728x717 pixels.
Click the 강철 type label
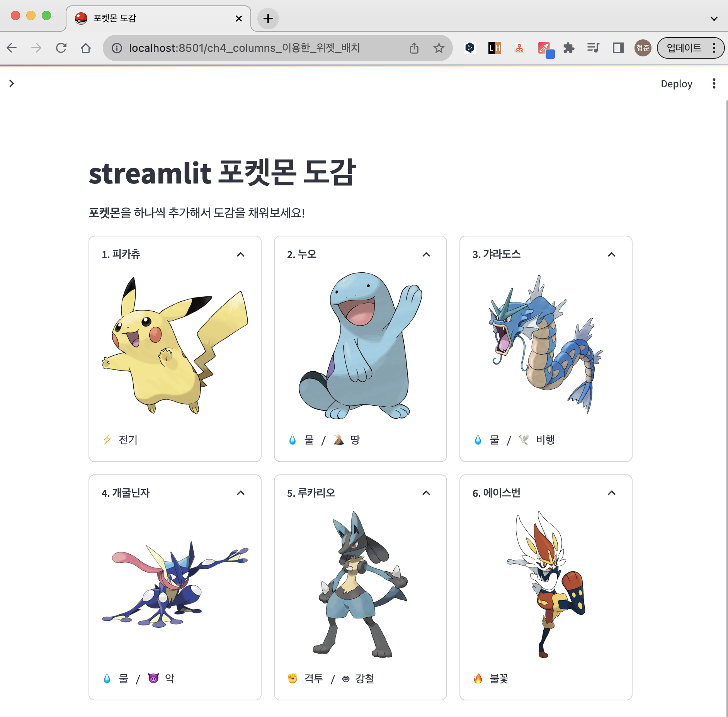[365, 678]
